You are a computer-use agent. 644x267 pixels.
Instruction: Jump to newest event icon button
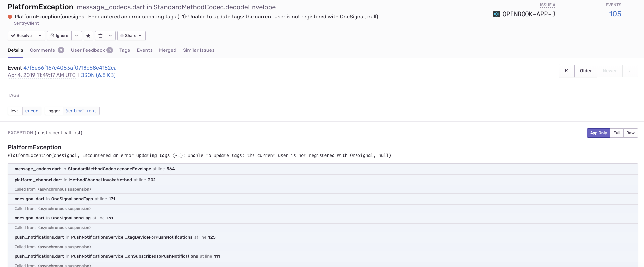pyautogui.click(x=630, y=71)
